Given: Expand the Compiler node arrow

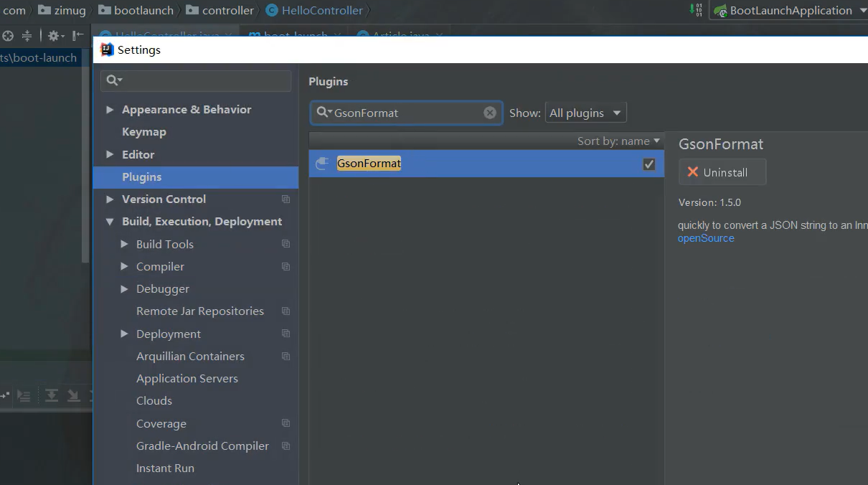Looking at the screenshot, I should pos(124,267).
